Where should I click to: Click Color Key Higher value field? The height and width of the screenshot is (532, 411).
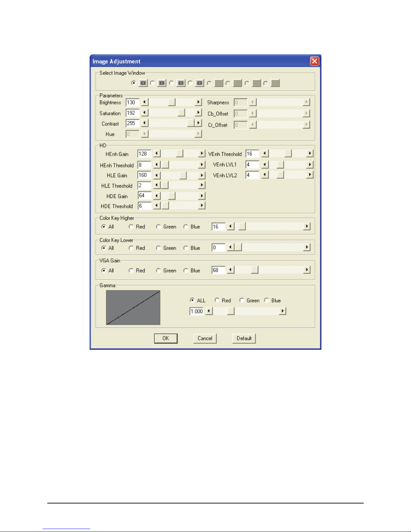click(x=218, y=227)
